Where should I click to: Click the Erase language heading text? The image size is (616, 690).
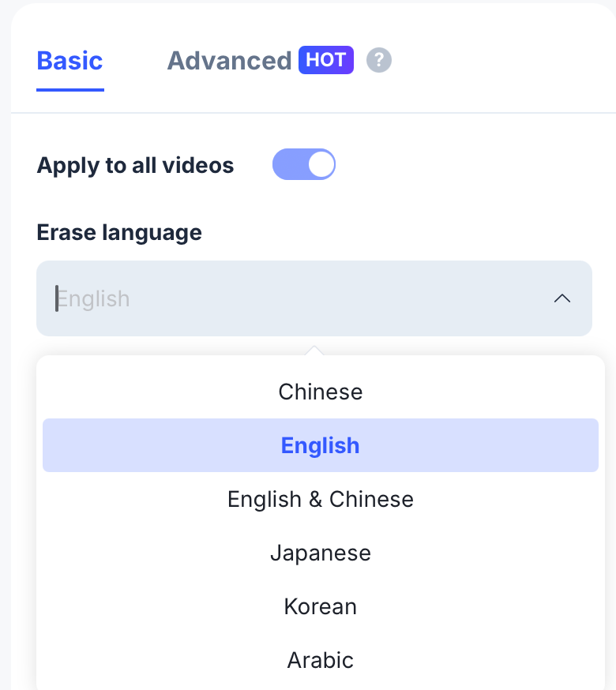pyautogui.click(x=119, y=232)
